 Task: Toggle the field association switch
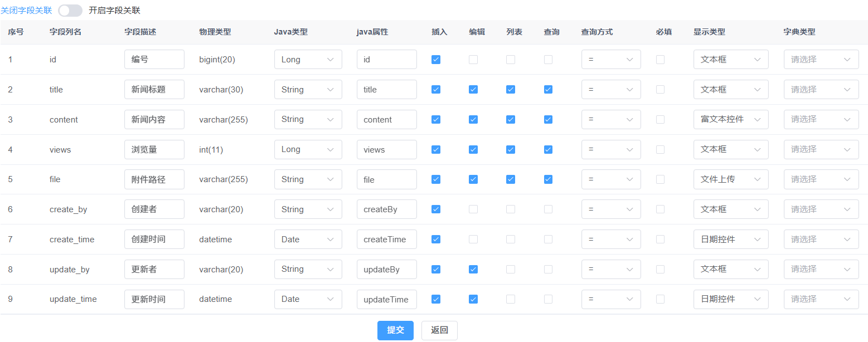coord(70,11)
